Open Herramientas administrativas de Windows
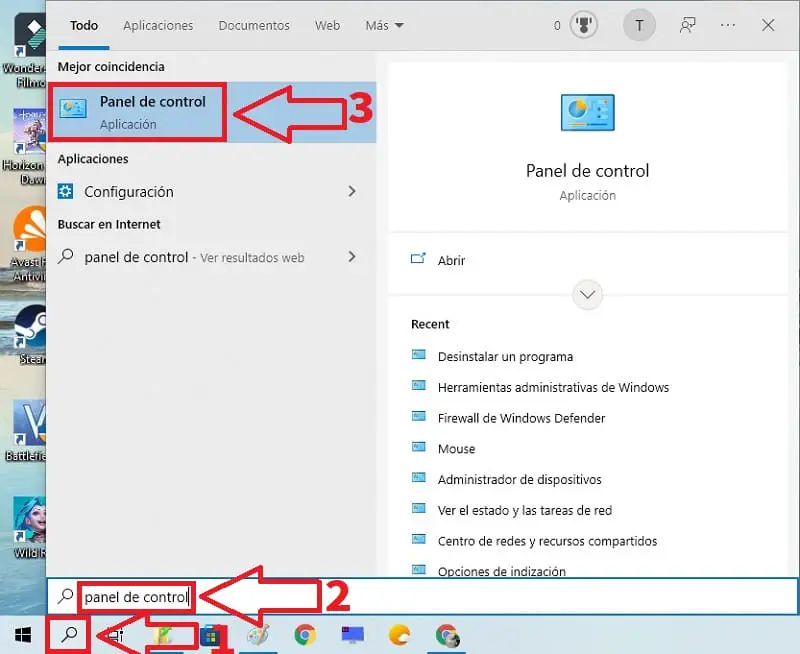This screenshot has width=800, height=654. (553, 388)
